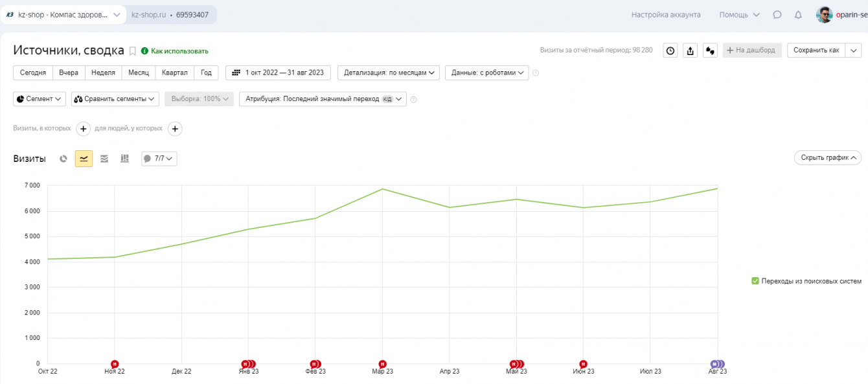Select the Квартал period tab

pos(175,73)
